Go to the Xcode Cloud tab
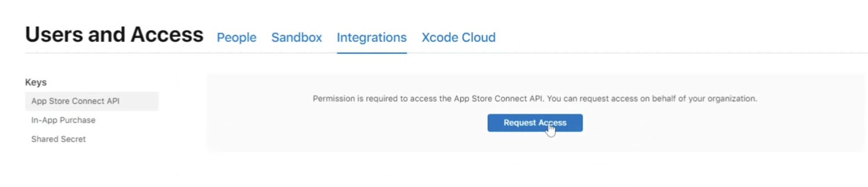Viewport: 868px width, 187px height. click(458, 37)
